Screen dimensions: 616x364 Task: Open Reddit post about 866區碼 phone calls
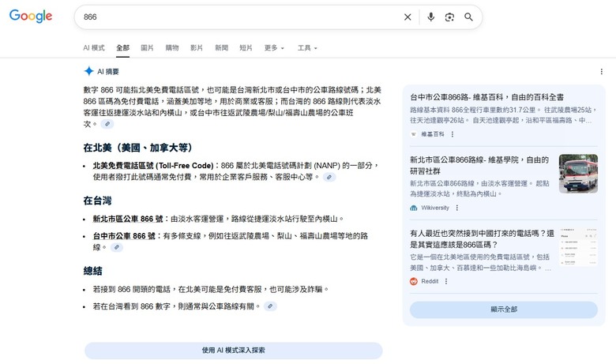482,238
